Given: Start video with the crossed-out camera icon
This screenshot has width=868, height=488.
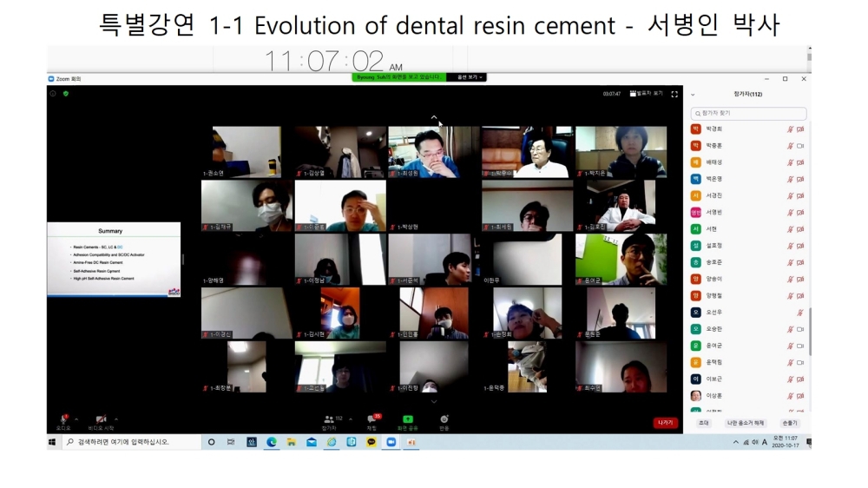Looking at the screenshot, I should click(102, 419).
